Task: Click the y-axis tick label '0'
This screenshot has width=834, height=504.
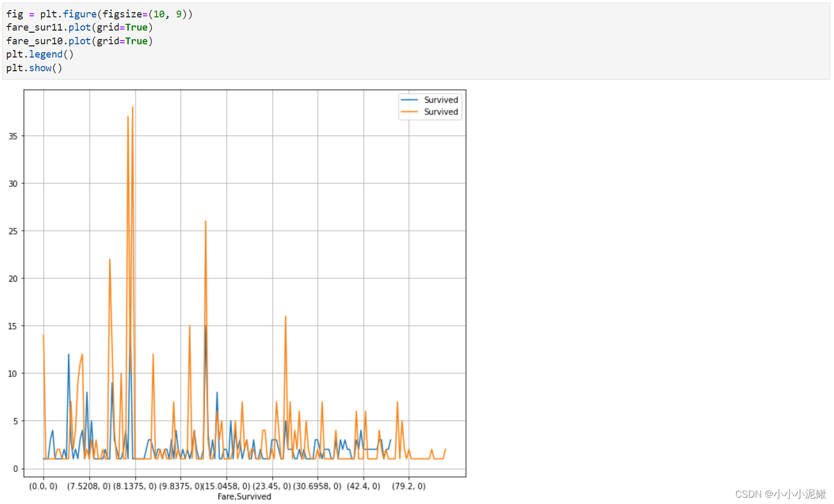Action: pyautogui.click(x=15, y=469)
